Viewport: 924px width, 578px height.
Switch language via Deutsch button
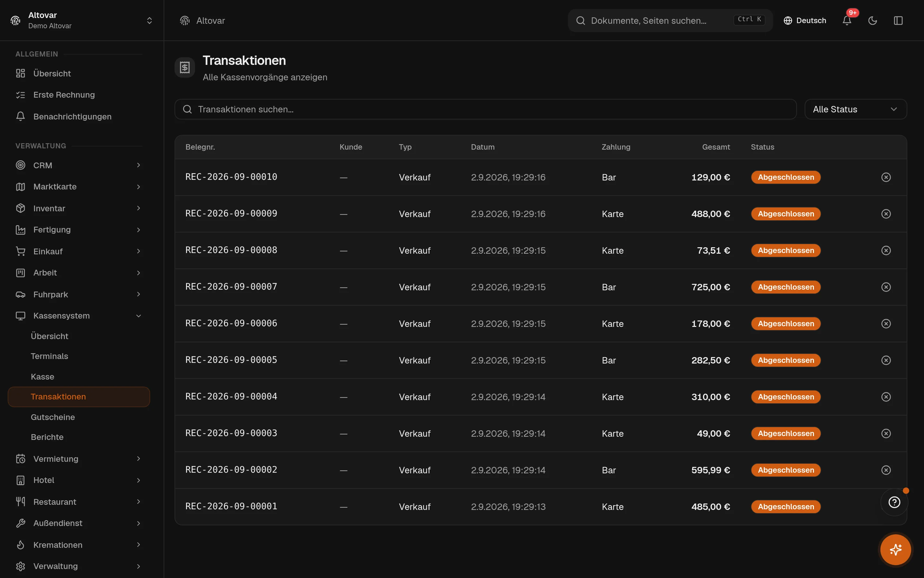pos(805,21)
